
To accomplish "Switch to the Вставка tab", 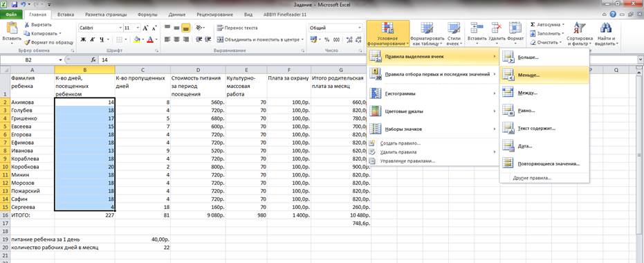I will 66,15.
